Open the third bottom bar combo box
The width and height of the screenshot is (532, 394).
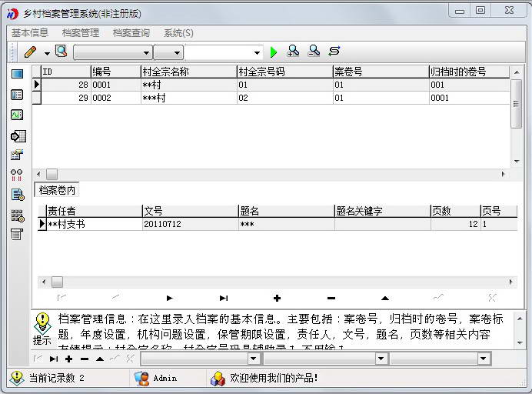point(483,359)
